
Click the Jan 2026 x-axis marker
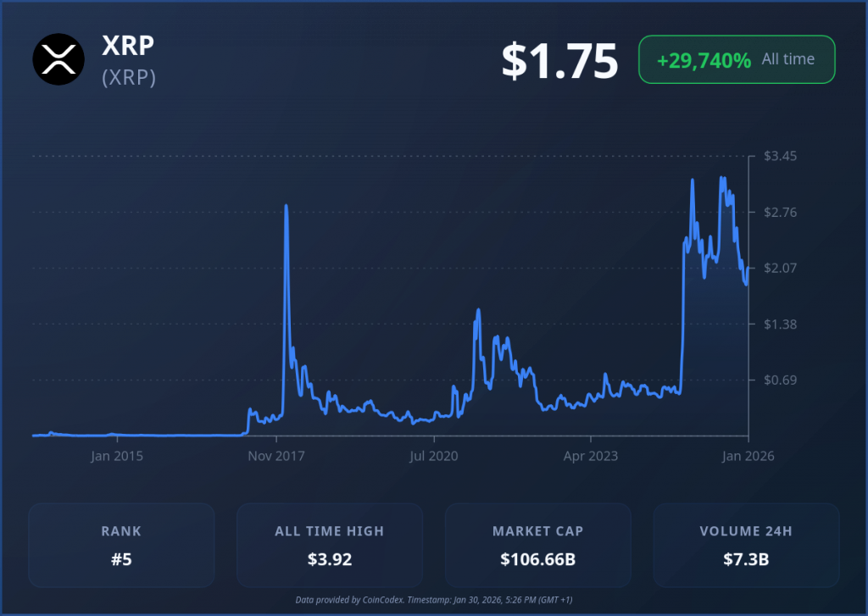747,456
